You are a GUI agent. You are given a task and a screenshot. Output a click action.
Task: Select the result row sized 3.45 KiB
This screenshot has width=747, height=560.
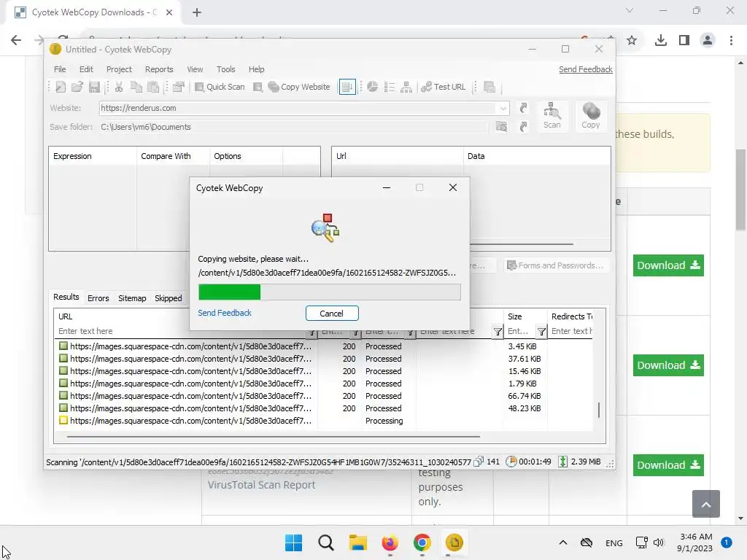pyautogui.click(x=325, y=346)
